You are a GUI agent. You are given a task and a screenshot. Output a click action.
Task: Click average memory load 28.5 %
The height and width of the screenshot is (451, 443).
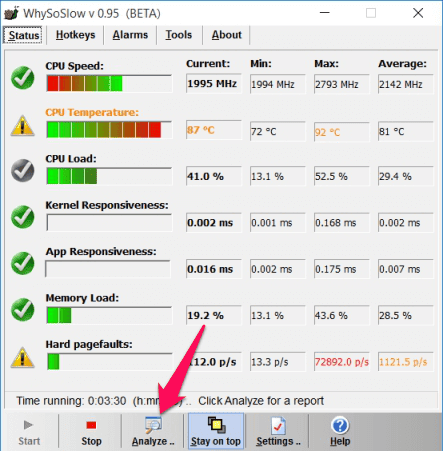coord(405,315)
